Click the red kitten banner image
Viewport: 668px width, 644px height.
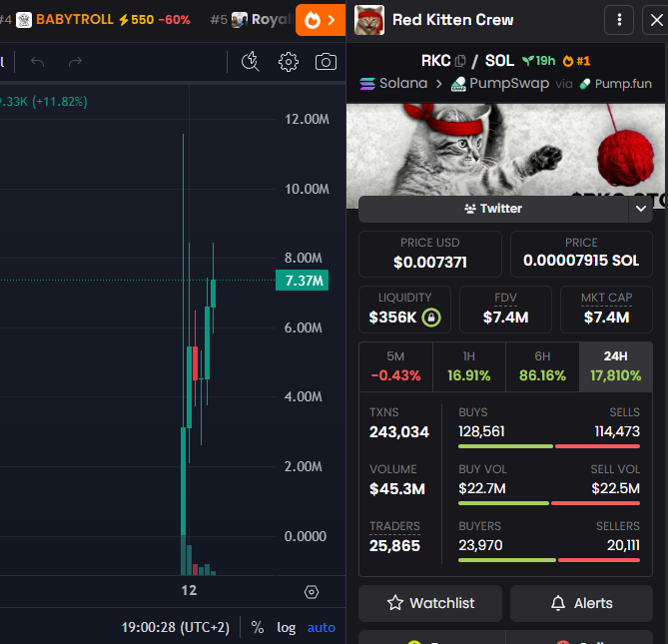(505, 150)
